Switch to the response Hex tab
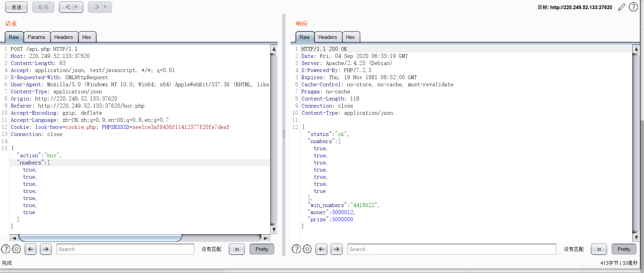The width and height of the screenshot is (644, 273). click(x=351, y=37)
